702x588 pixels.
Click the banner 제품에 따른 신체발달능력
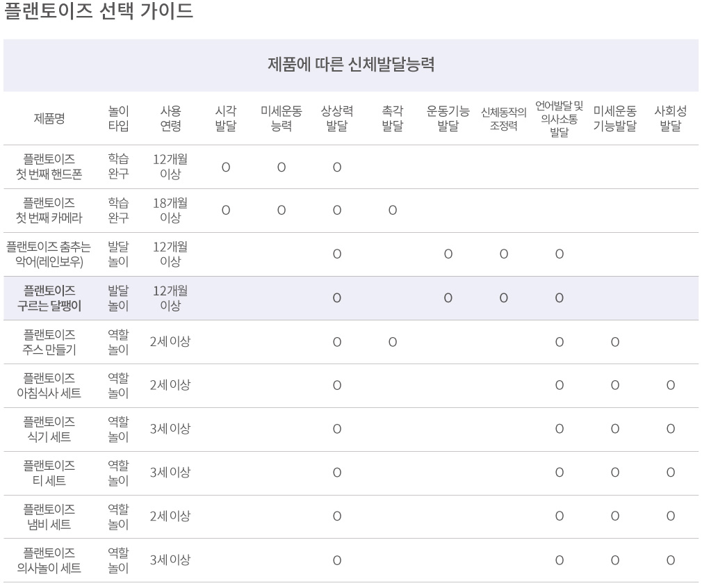(351, 65)
